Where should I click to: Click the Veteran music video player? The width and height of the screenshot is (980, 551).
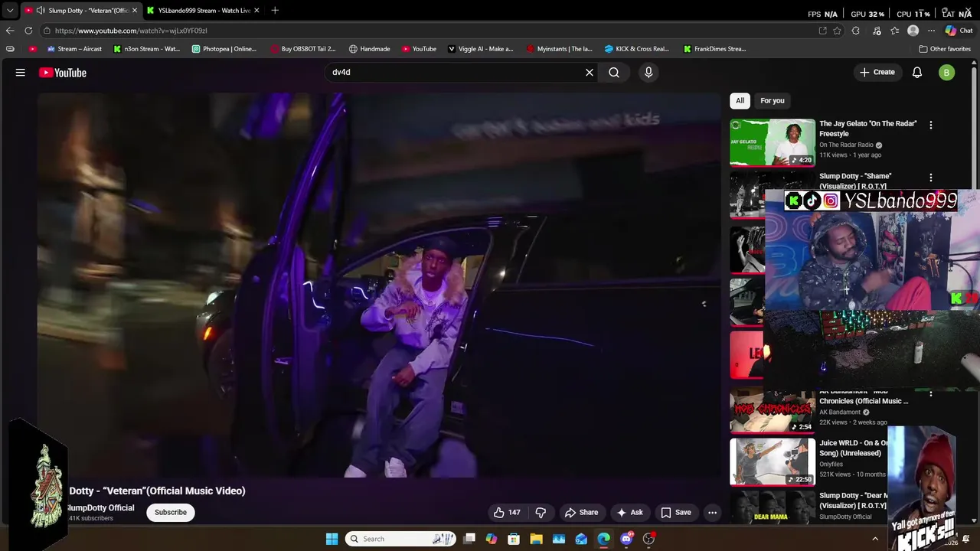pyautogui.click(x=379, y=285)
